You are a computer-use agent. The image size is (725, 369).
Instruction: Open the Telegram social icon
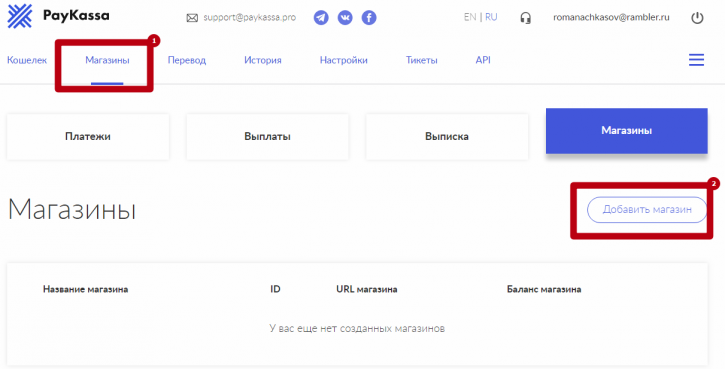(x=321, y=18)
